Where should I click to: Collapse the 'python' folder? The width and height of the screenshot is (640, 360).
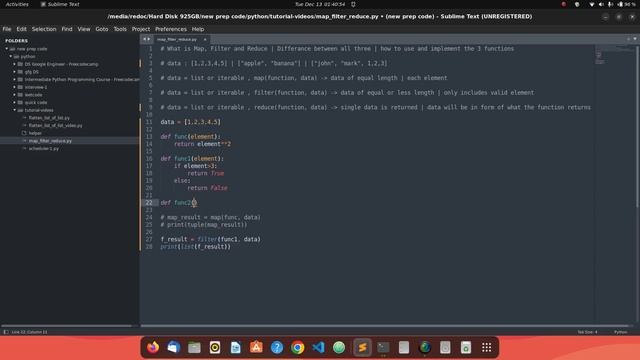[x=11, y=57]
